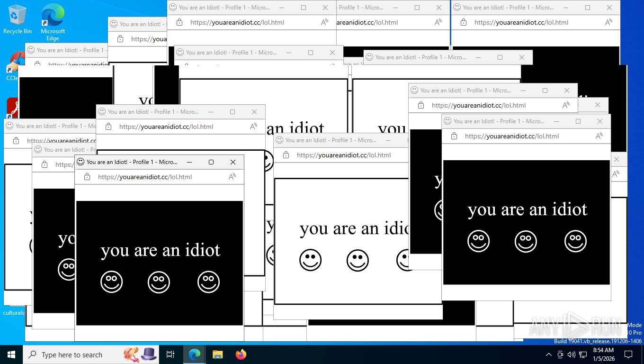Open File Explorer from the taskbar

(x=218, y=355)
